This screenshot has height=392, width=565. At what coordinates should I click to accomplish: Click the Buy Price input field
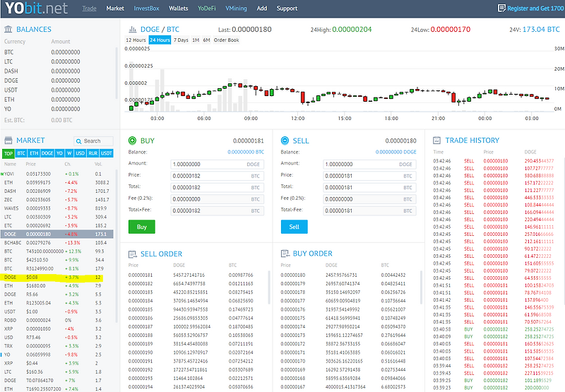click(217, 176)
